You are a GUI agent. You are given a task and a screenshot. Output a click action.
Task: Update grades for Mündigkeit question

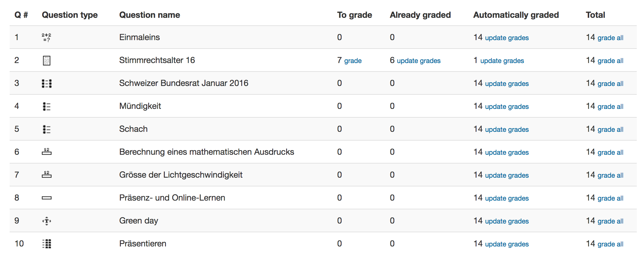[x=507, y=106]
